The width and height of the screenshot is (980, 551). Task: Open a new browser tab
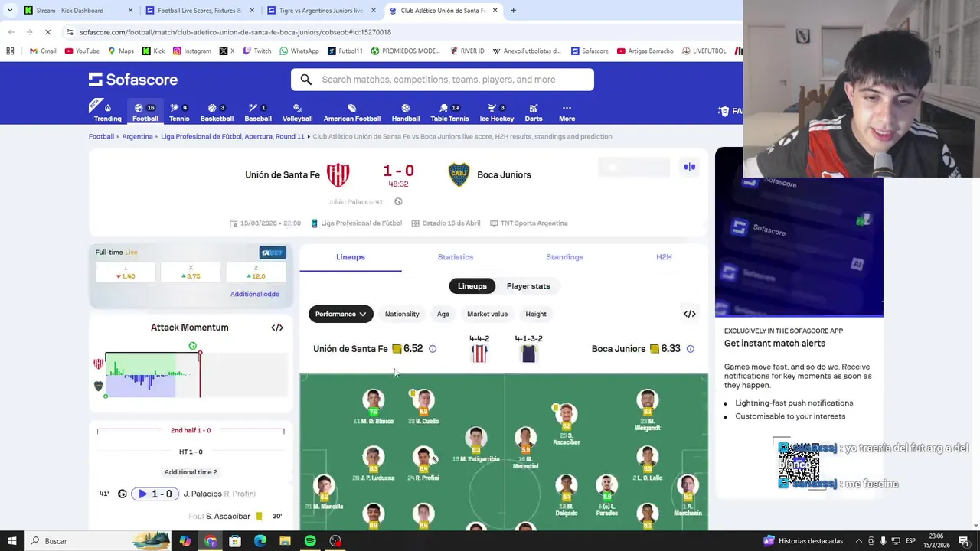click(x=513, y=11)
